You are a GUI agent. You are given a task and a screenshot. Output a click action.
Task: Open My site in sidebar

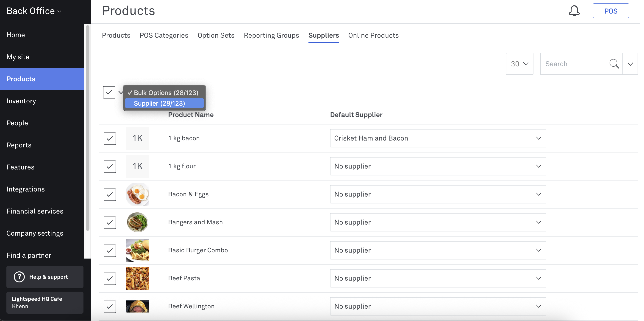[42, 57]
